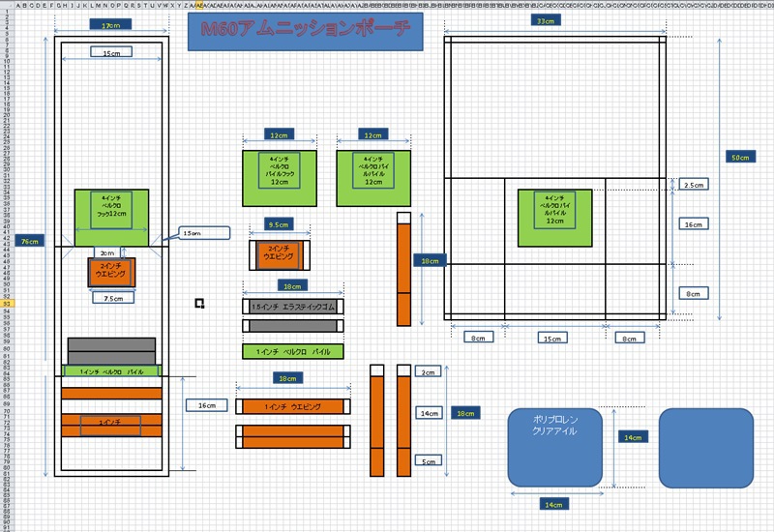Click the 50cm dimension label
This screenshot has height=532, width=774.
pos(740,158)
